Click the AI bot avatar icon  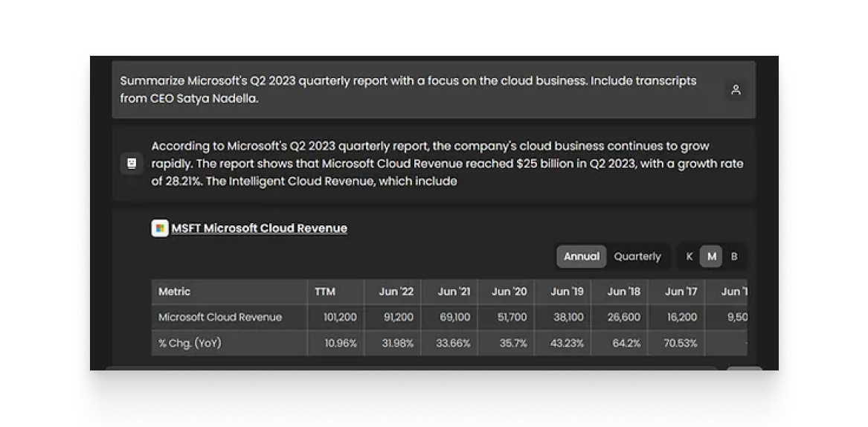pos(132,164)
